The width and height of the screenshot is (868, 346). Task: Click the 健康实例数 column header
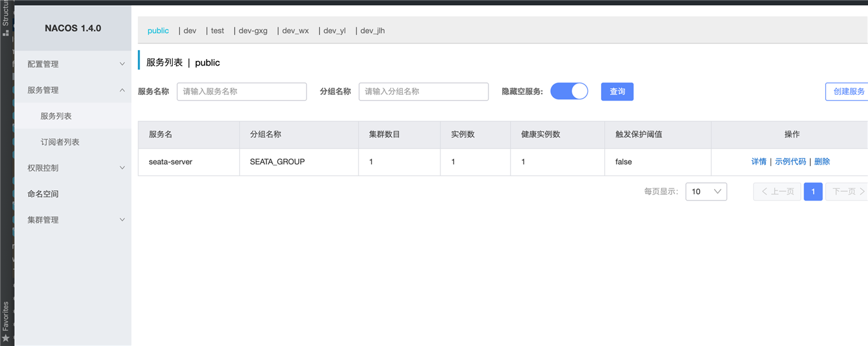coord(557,134)
